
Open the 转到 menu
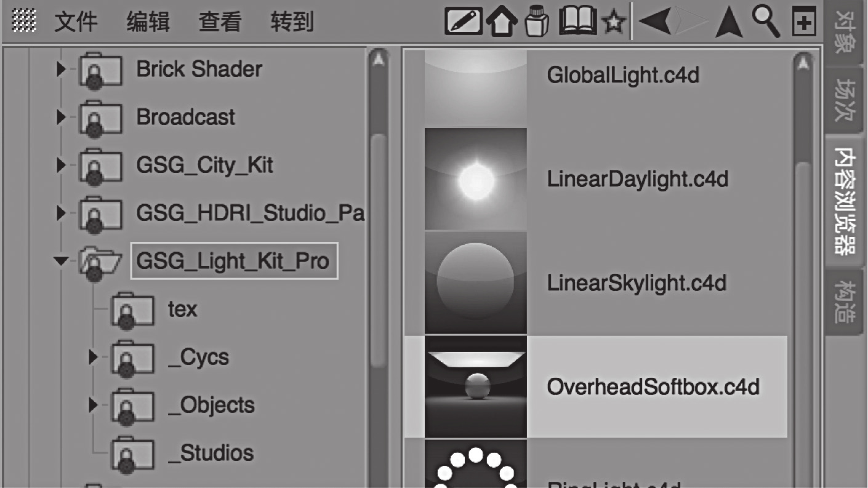(x=292, y=22)
